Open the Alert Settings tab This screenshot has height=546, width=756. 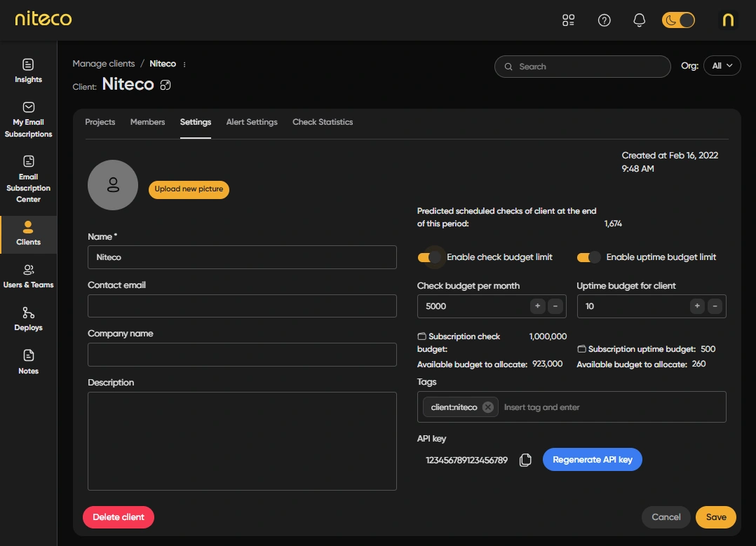pyautogui.click(x=252, y=122)
